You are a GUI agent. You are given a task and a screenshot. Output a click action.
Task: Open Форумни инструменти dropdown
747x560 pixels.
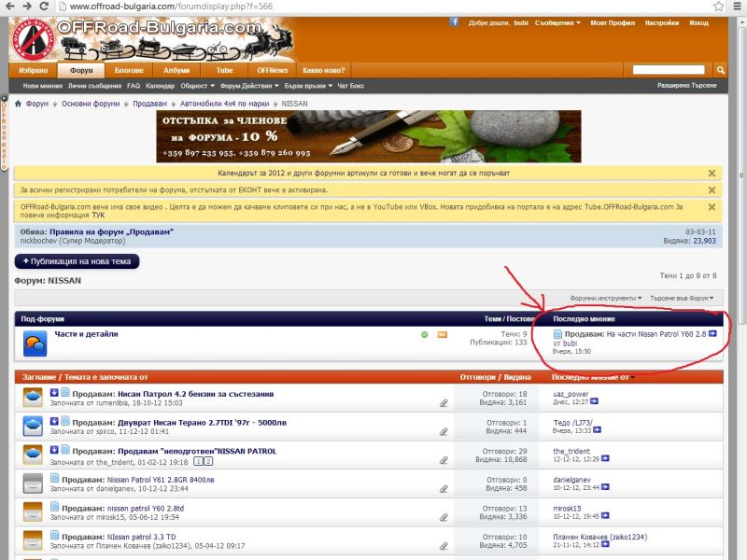(605, 298)
